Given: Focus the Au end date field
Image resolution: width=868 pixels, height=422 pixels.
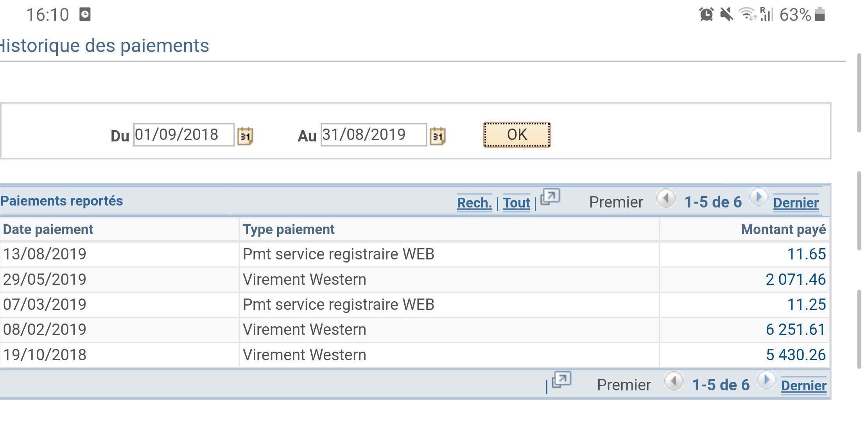Looking at the screenshot, I should click(373, 135).
